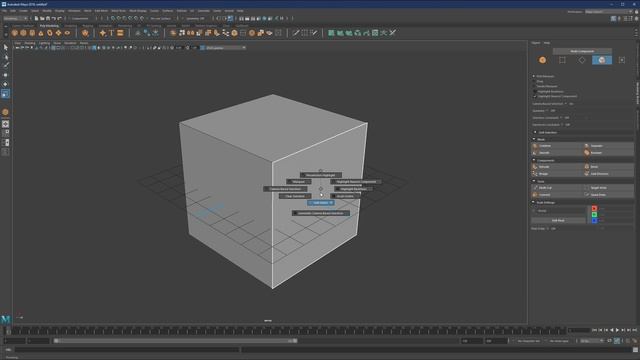
Task: Click the Edit Pivot button
Action: [x=558, y=220]
